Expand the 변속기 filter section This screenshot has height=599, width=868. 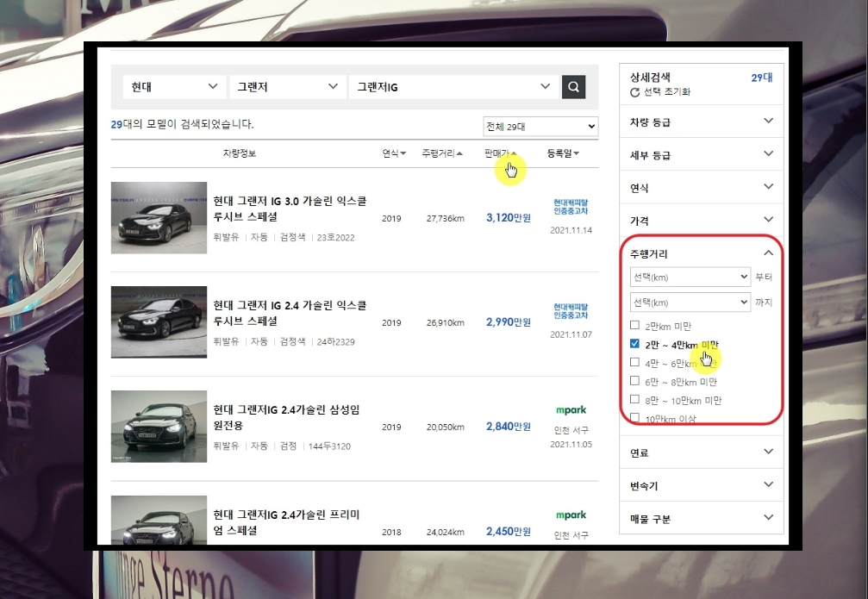[701, 485]
